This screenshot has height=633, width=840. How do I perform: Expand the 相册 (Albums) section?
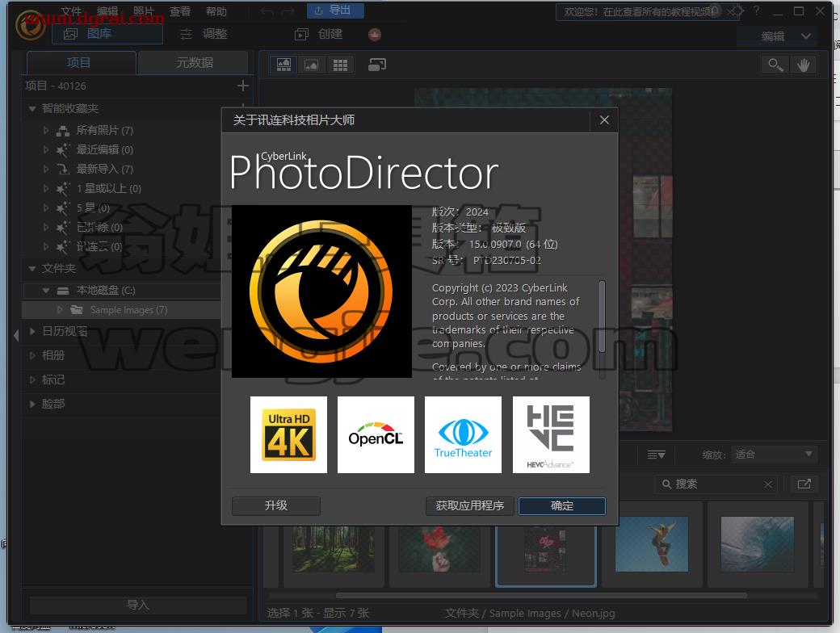click(32, 355)
